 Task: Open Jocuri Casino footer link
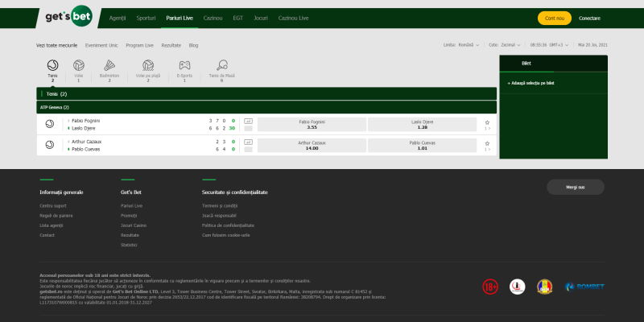coord(134,225)
